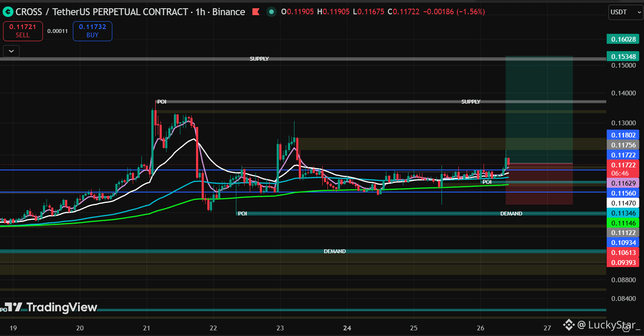The image size is (644, 336).
Task: Click the 0.15000 price scale value
Action: point(623,65)
